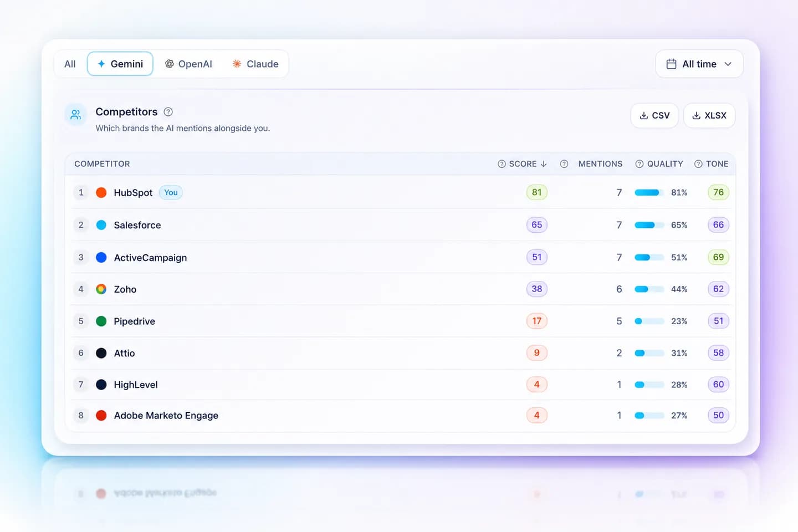Click the MENTIONS column header
The image size is (798, 532).
point(600,164)
